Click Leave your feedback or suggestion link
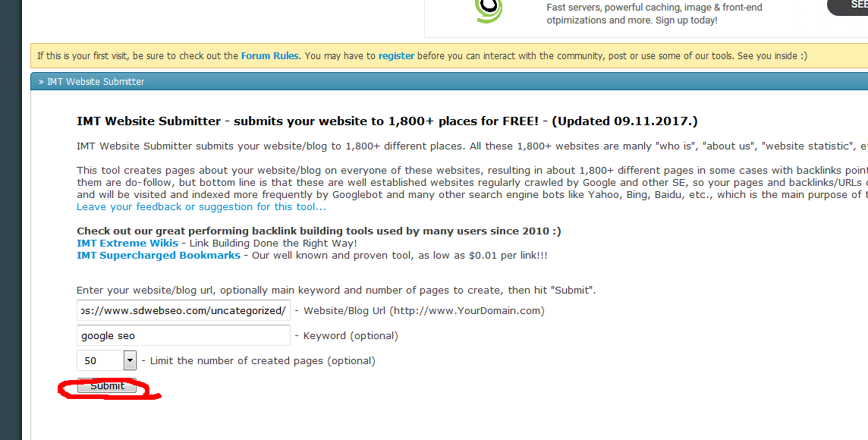The image size is (868, 440). click(201, 206)
